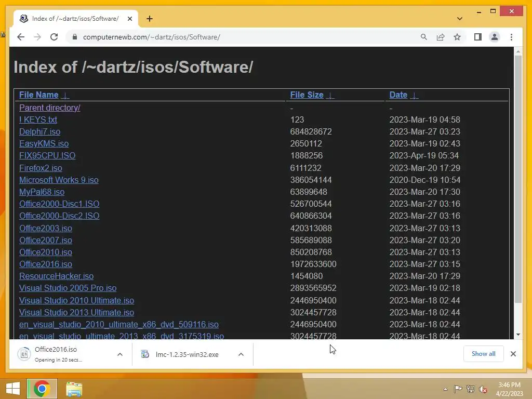Expand Office2016.iso download options chevron

120,354
